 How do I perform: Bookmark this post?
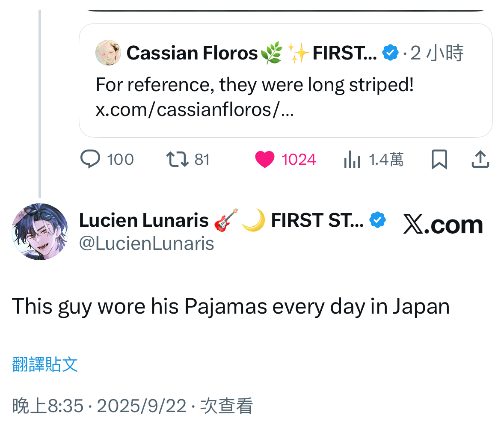pyautogui.click(x=439, y=160)
